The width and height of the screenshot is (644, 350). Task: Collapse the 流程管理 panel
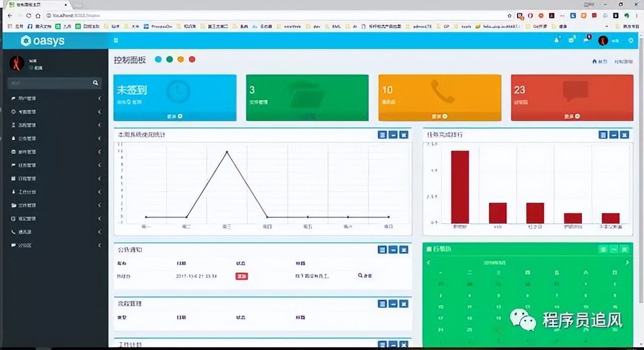(393, 304)
